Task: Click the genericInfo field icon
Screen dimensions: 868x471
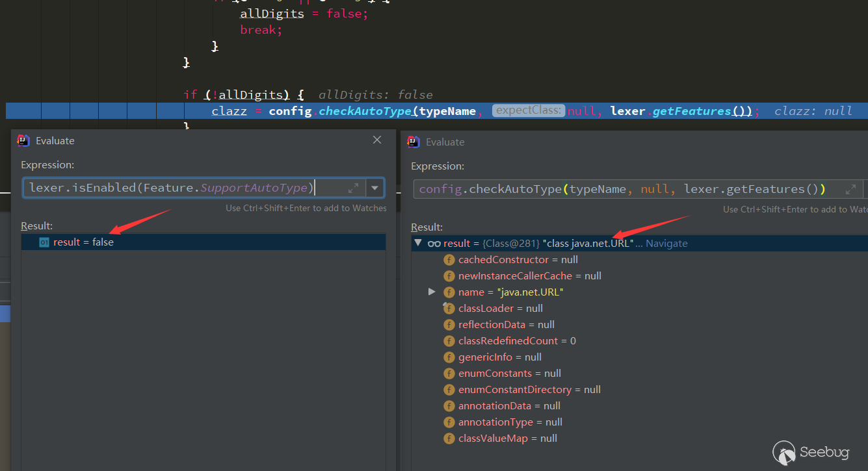Action: pyautogui.click(x=449, y=357)
